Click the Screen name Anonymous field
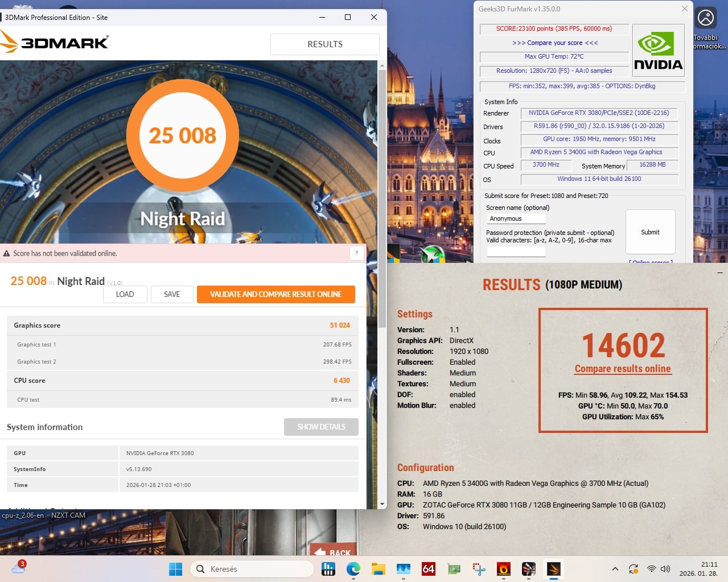Image resolution: width=728 pixels, height=582 pixels. (516, 218)
